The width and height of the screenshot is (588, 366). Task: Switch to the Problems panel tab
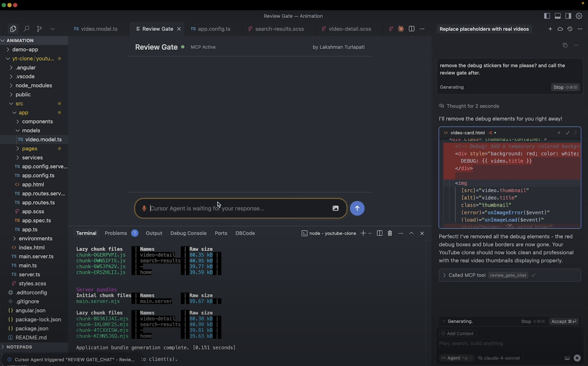(116, 233)
